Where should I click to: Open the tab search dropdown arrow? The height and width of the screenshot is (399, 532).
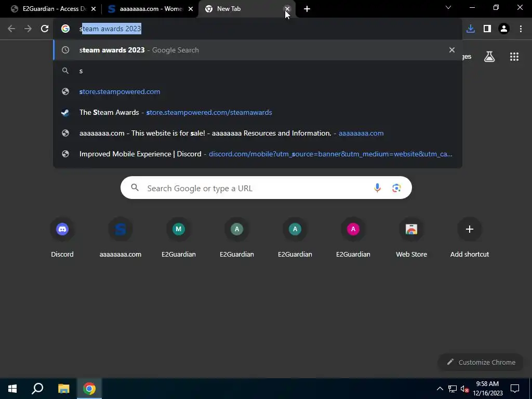point(448,7)
